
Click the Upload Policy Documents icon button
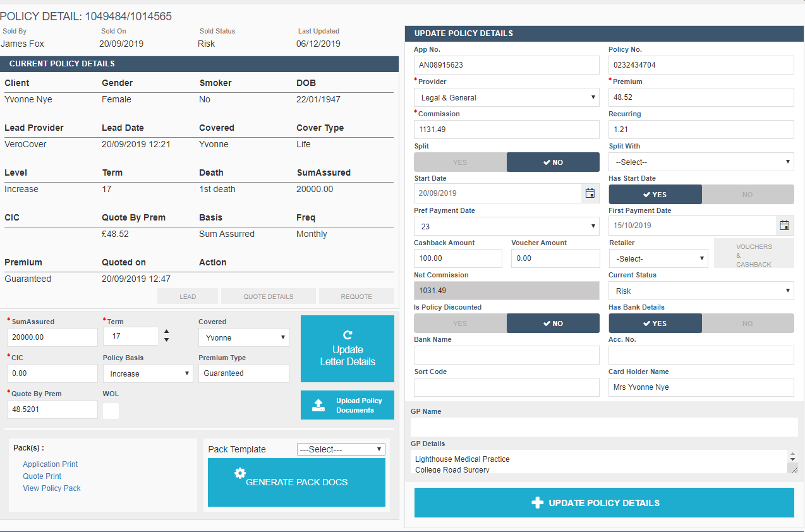click(318, 405)
